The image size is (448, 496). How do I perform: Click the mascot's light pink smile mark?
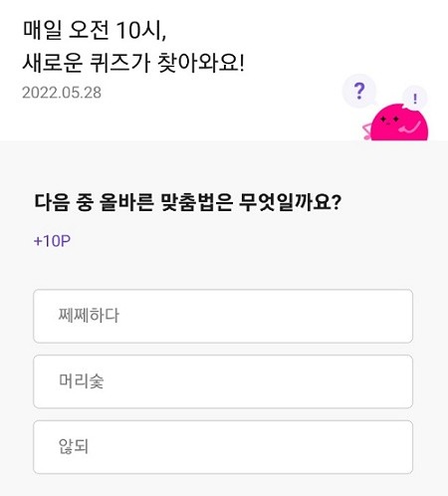coord(411,127)
